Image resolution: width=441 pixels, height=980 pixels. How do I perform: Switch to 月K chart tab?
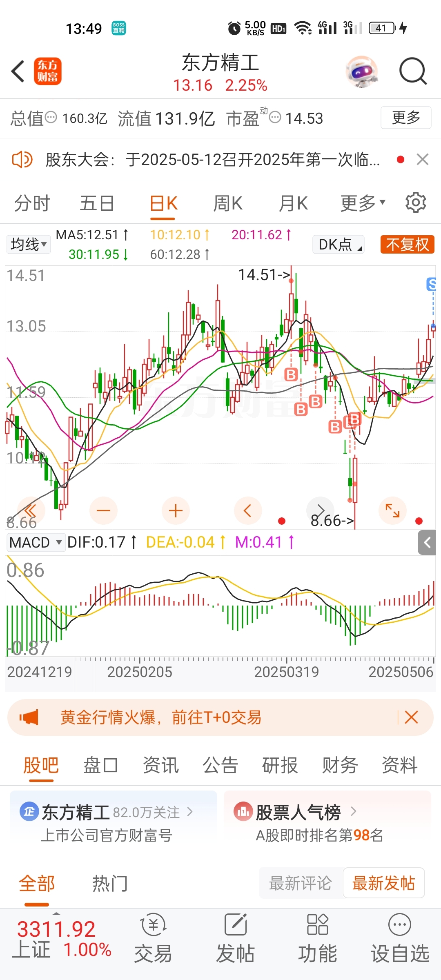[293, 203]
